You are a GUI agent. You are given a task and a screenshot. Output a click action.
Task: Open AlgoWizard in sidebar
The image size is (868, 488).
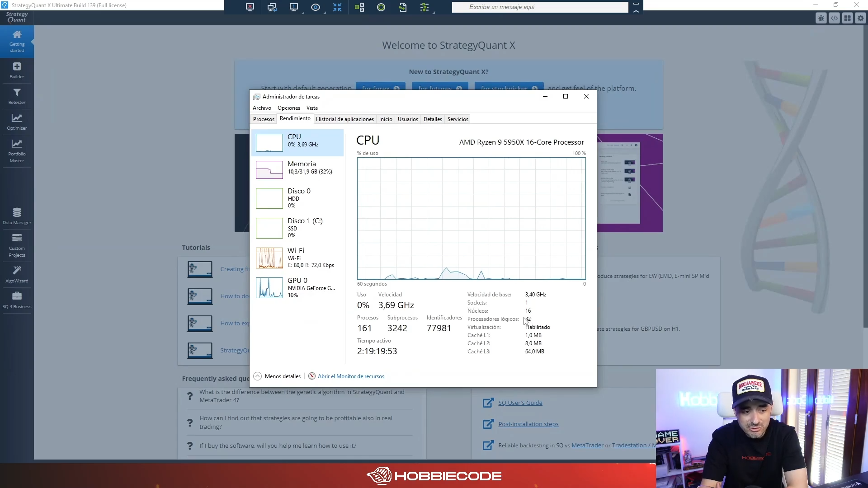[17, 274]
